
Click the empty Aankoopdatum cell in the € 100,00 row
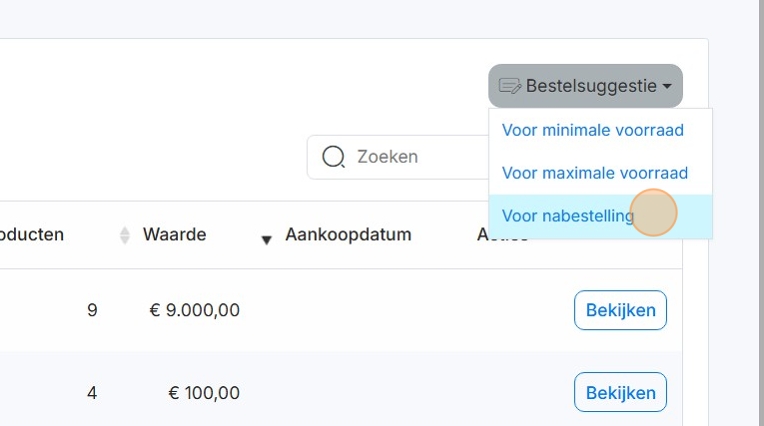[348, 393]
